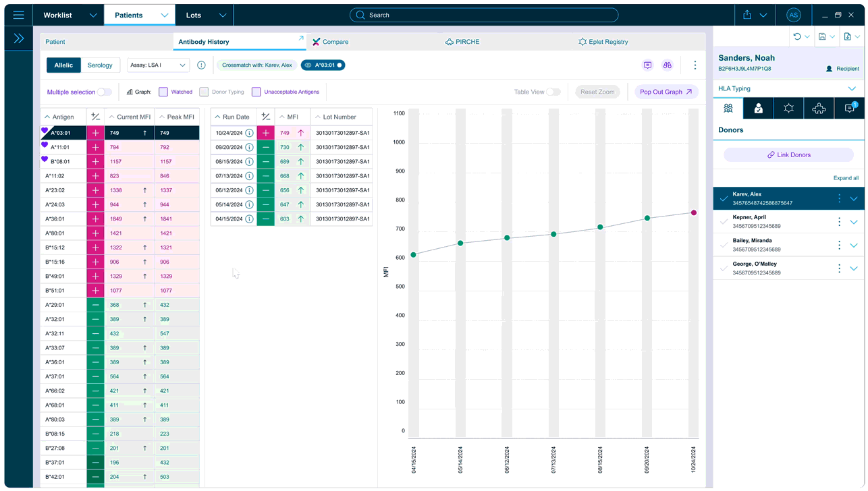Expand donor Kepner, April details
Image resolution: width=868 pixels, height=491 pixels.
click(x=853, y=222)
